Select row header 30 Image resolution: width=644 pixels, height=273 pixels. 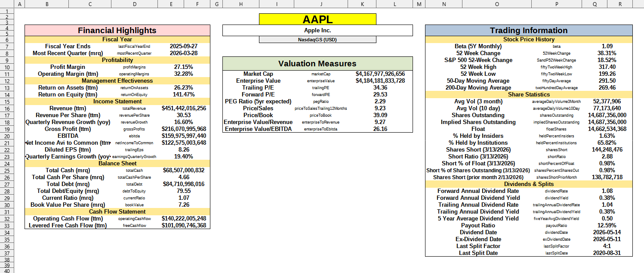(7, 205)
